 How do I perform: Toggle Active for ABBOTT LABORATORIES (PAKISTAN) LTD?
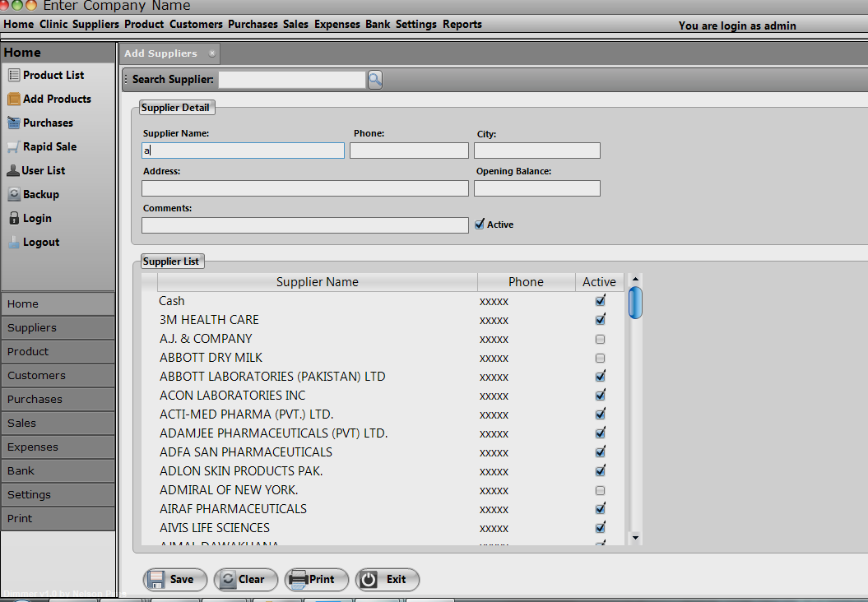600,377
